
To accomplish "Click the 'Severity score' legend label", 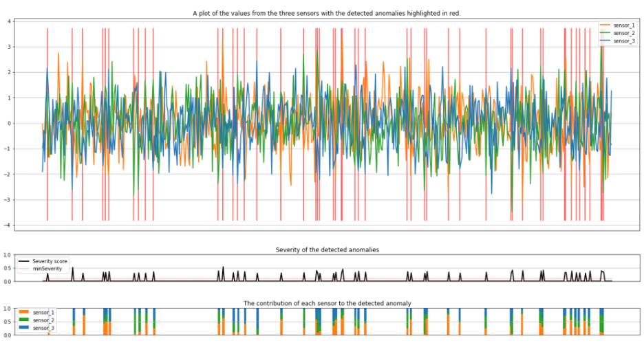I will click(50, 261).
